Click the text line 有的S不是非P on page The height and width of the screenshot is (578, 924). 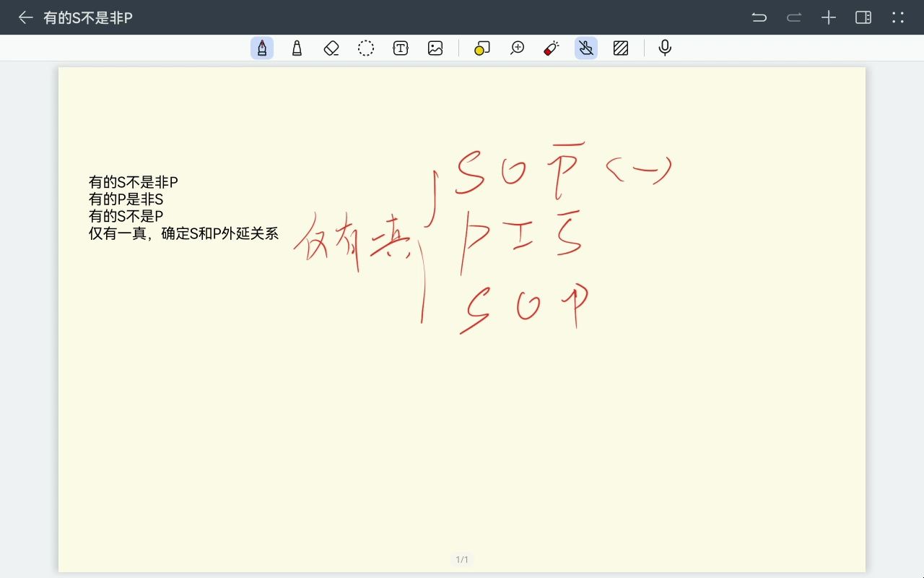(134, 182)
